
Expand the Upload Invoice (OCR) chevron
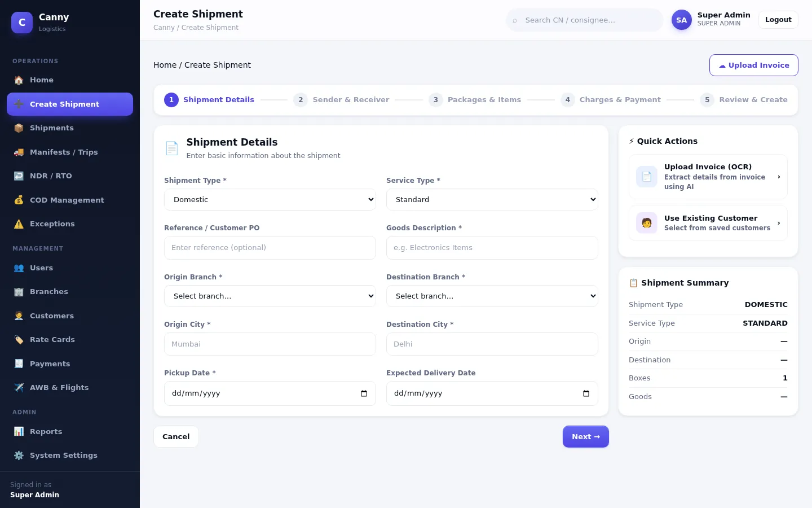779,177
